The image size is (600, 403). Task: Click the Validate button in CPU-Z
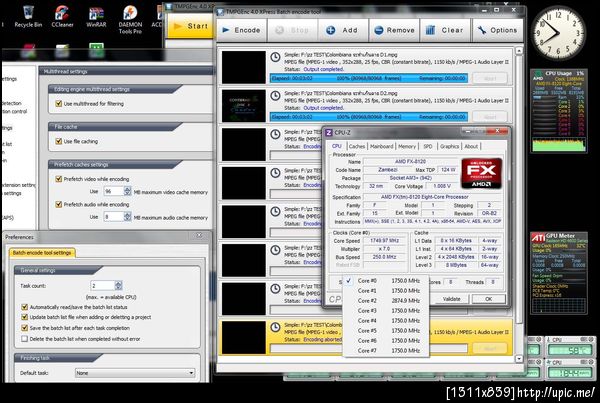[451, 299]
